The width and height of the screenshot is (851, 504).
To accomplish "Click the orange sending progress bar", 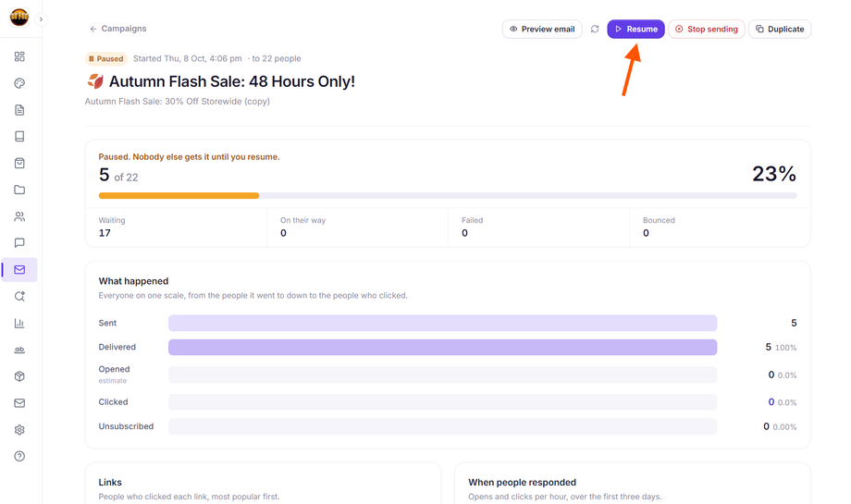I will click(x=179, y=195).
